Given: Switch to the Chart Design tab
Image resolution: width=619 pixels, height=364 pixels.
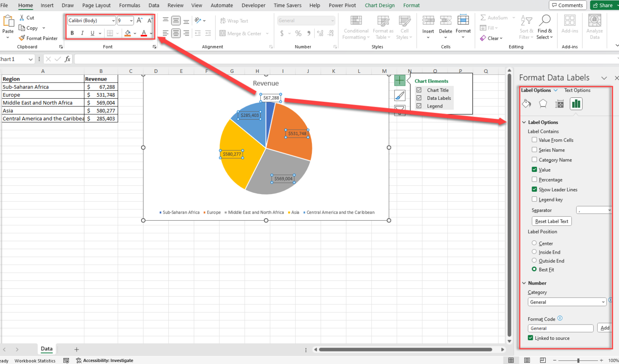Looking at the screenshot, I should pos(379,5).
